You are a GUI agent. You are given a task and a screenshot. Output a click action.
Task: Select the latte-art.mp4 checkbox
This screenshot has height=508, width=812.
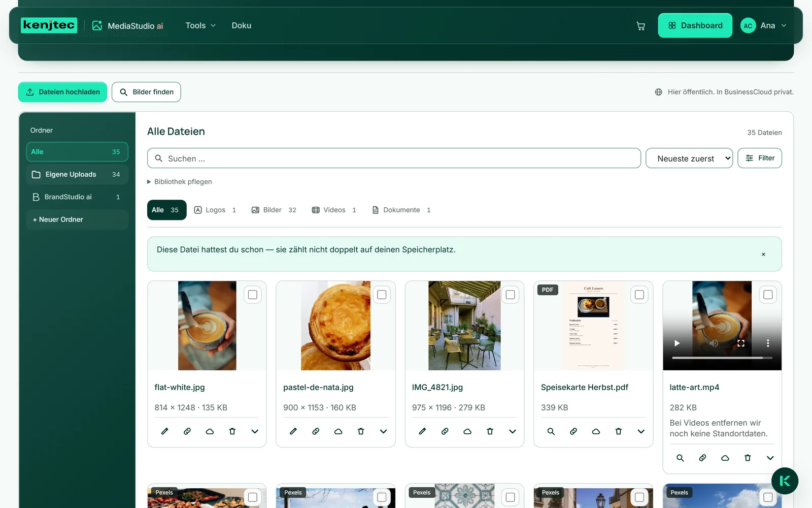(768, 295)
